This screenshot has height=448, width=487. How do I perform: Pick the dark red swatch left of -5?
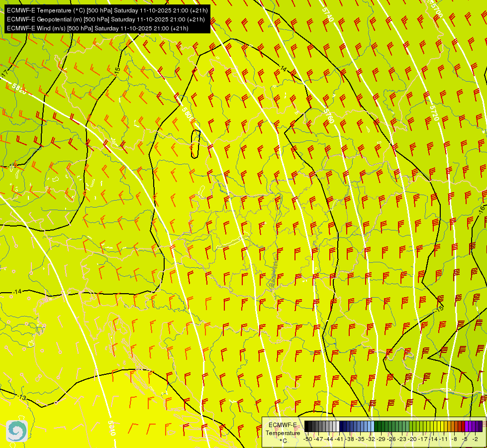(x=463, y=426)
